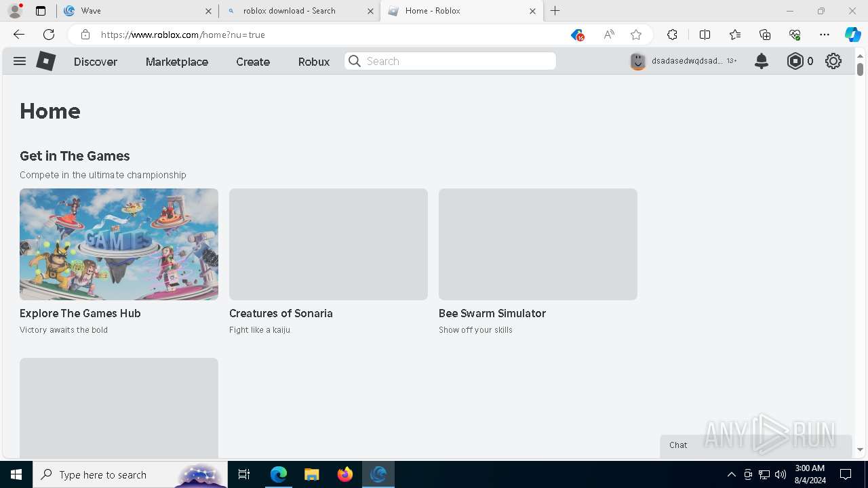The height and width of the screenshot is (488, 868).
Task: Open the tab actions menu icon
Action: tap(41, 11)
